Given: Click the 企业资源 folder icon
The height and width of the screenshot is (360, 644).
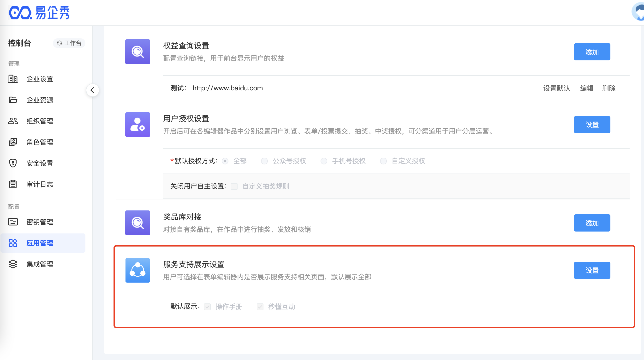Looking at the screenshot, I should point(13,100).
